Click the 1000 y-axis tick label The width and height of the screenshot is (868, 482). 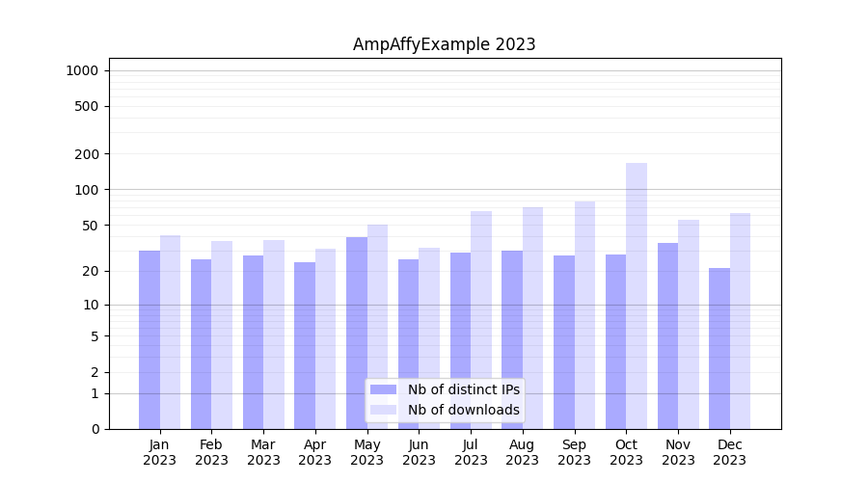(82, 70)
